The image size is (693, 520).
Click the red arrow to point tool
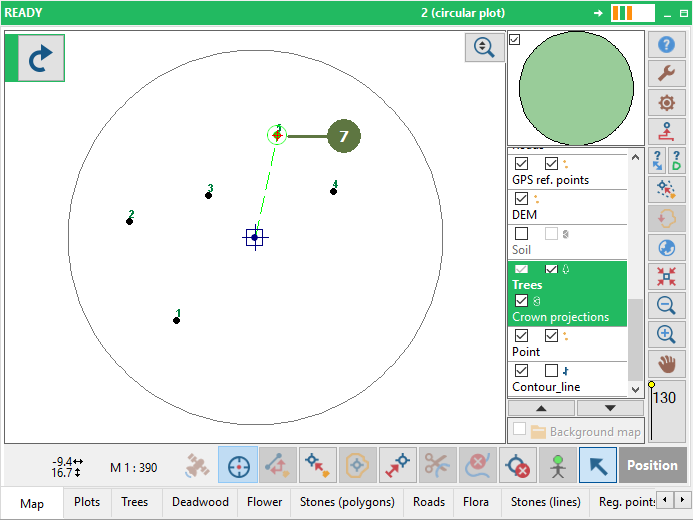[398, 465]
